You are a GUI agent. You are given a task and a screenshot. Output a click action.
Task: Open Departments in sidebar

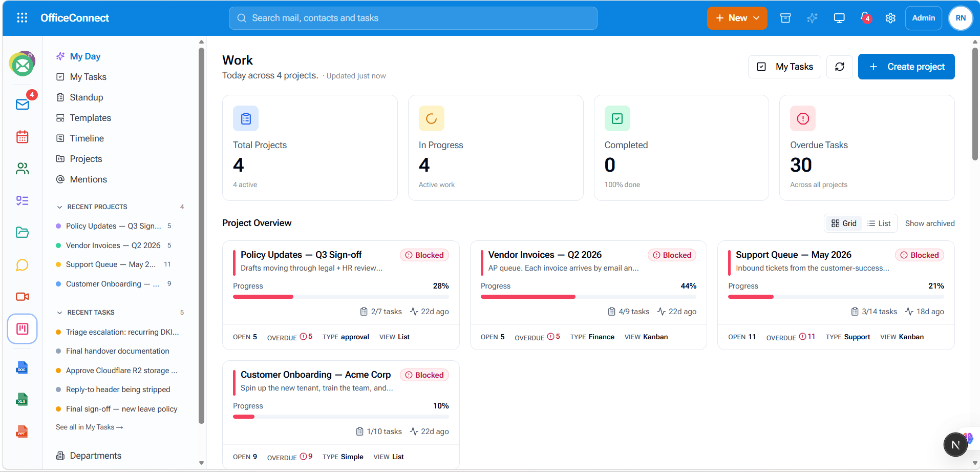tap(95, 456)
